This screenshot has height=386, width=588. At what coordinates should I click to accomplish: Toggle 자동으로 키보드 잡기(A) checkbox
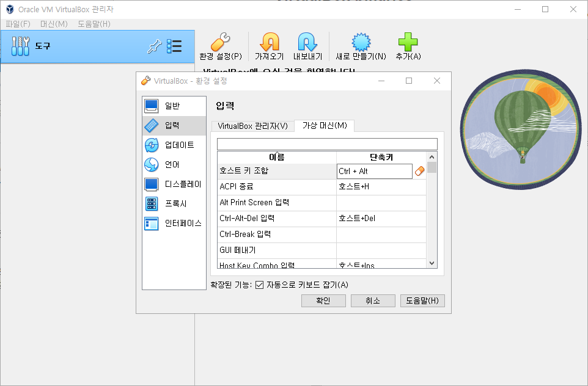click(x=259, y=285)
